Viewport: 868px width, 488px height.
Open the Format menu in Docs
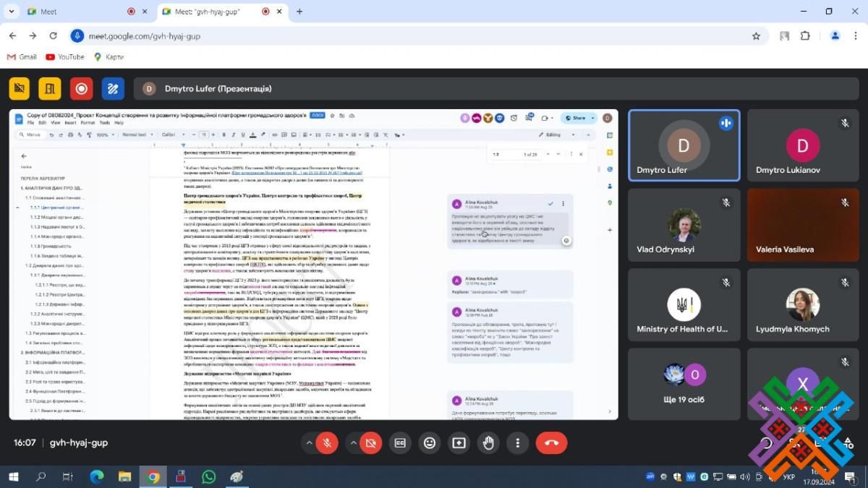tap(88, 123)
